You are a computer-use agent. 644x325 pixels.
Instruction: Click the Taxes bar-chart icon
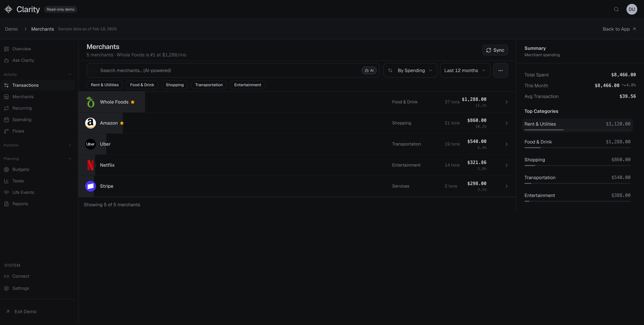tap(7, 181)
